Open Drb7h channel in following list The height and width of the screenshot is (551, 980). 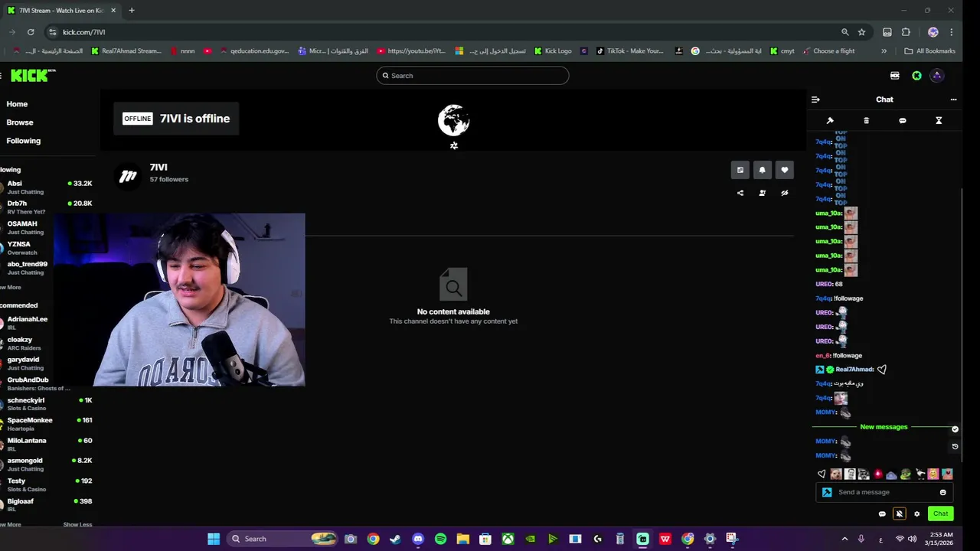pos(46,207)
